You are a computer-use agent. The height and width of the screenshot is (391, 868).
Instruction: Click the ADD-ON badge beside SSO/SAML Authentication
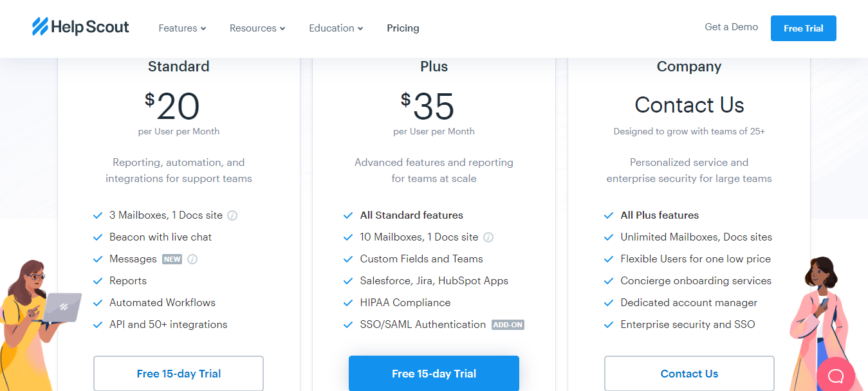pyautogui.click(x=508, y=324)
